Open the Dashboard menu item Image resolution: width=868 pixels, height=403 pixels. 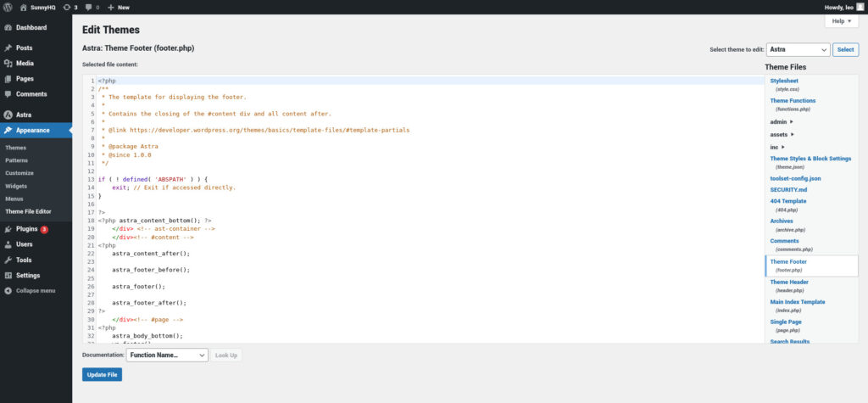[x=36, y=28]
